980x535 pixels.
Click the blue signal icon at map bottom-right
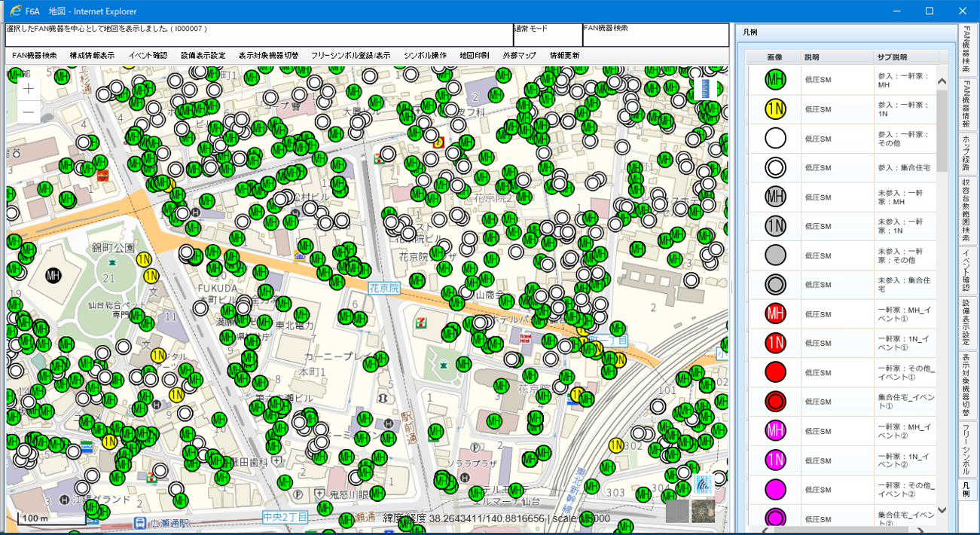click(704, 485)
